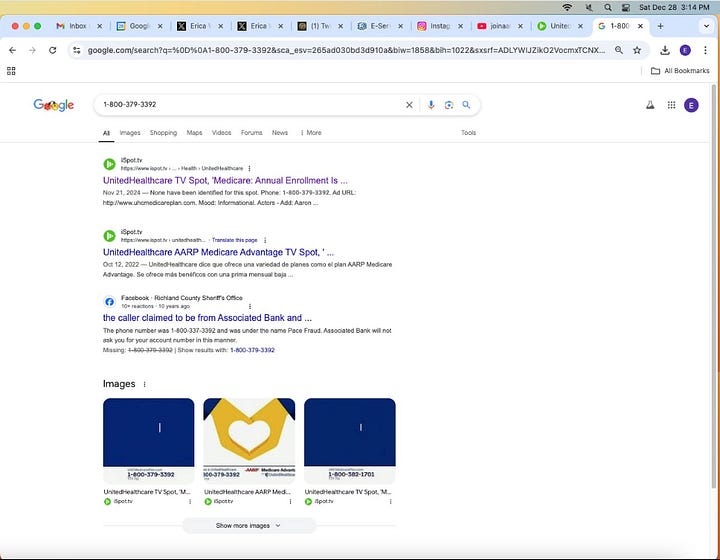
Task: Open the apps grid in bookmarks bar
Action: tap(11, 71)
